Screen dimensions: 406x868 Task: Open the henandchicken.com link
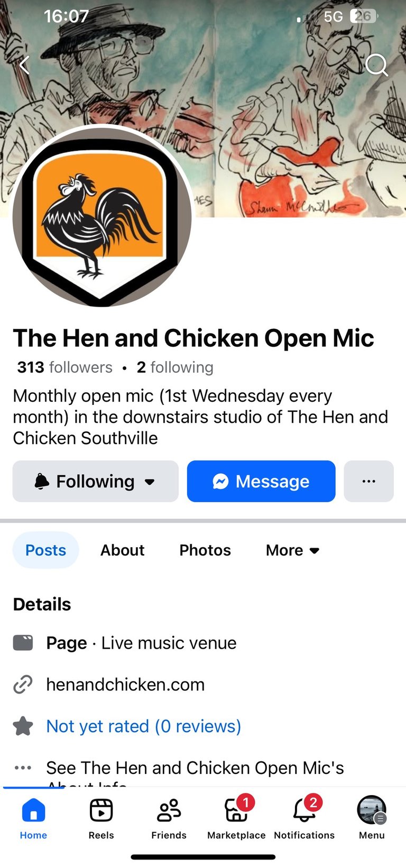tap(125, 685)
